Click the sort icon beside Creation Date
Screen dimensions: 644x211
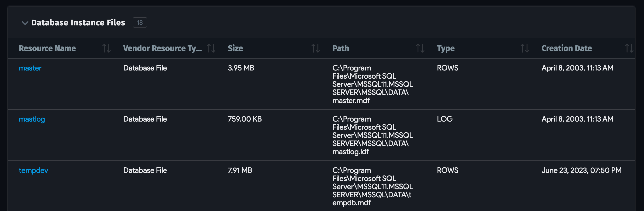point(629,48)
